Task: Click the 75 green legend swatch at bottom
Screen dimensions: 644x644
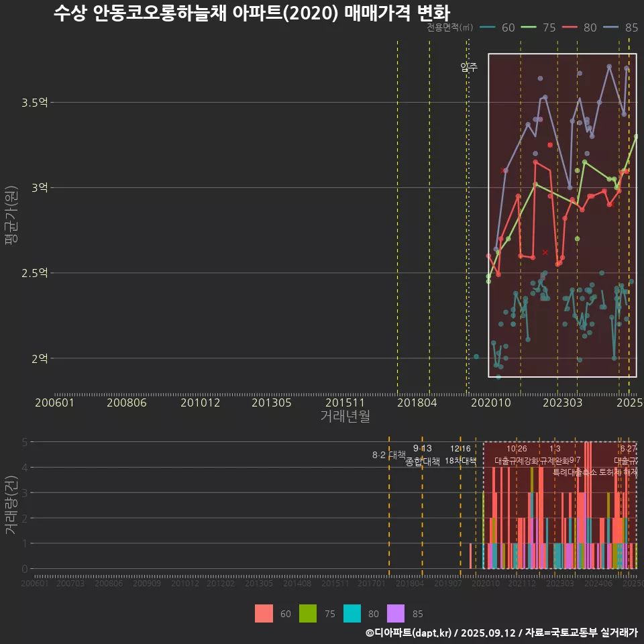Action: [308, 613]
